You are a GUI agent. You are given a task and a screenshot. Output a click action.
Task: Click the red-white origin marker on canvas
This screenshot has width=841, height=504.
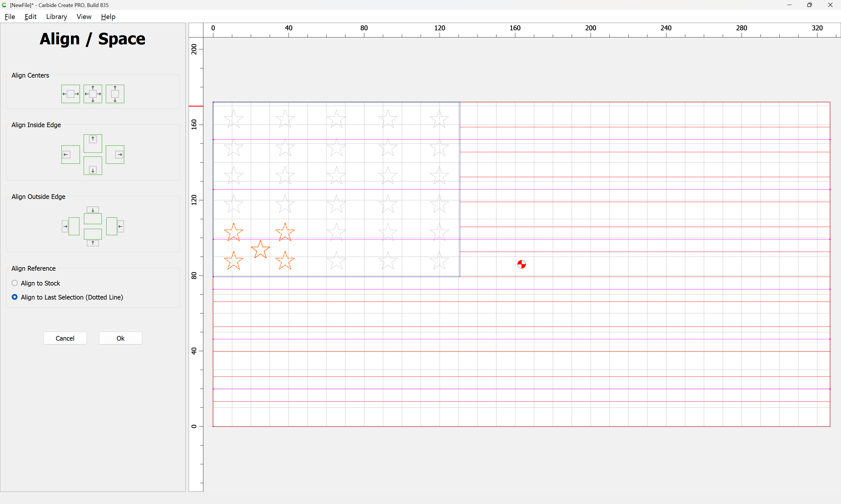click(522, 264)
